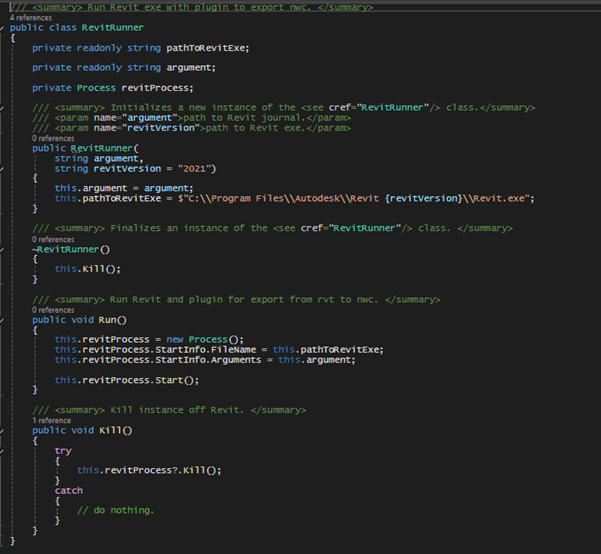This screenshot has height=554, width=601.
Task: Click the "// do nothing." comment
Action: pyautogui.click(x=116, y=510)
